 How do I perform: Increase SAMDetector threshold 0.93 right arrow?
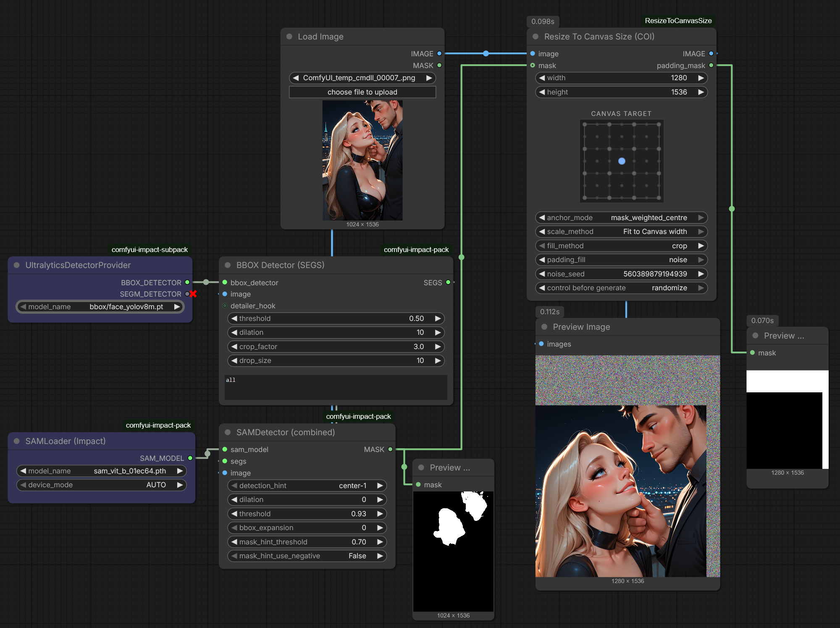coord(380,514)
